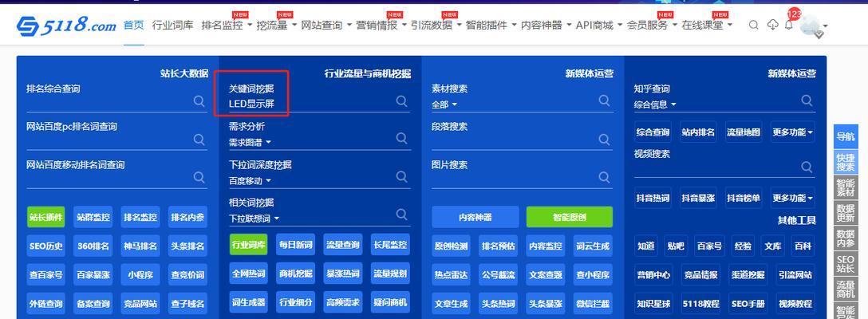Image resolution: width=868 pixels, height=319 pixels.
Task: Click search icon for 知乎查询
Action: (807, 100)
